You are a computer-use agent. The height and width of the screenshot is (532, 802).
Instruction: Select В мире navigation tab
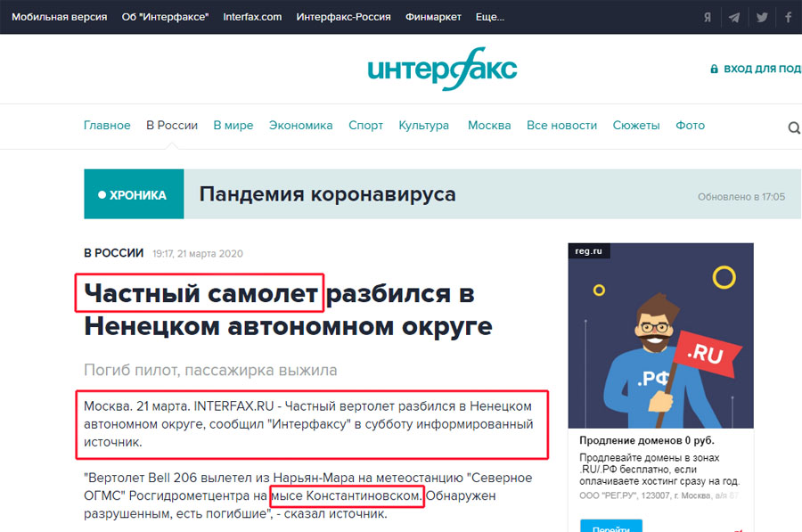[x=233, y=126]
